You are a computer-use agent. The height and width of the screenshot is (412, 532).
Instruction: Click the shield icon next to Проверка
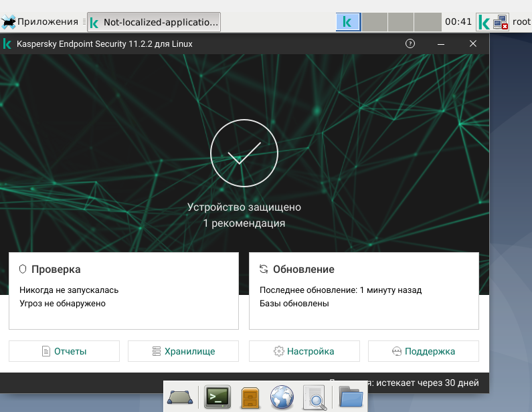coord(23,270)
